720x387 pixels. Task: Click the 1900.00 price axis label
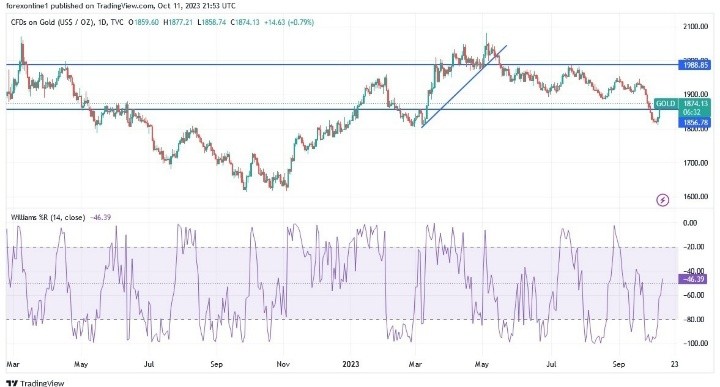[695, 94]
